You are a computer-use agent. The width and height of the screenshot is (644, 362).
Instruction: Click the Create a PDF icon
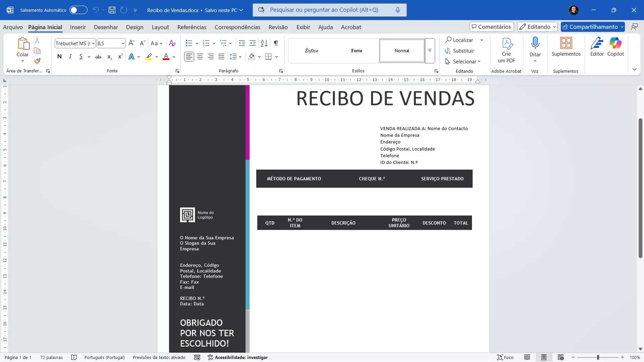click(x=506, y=44)
